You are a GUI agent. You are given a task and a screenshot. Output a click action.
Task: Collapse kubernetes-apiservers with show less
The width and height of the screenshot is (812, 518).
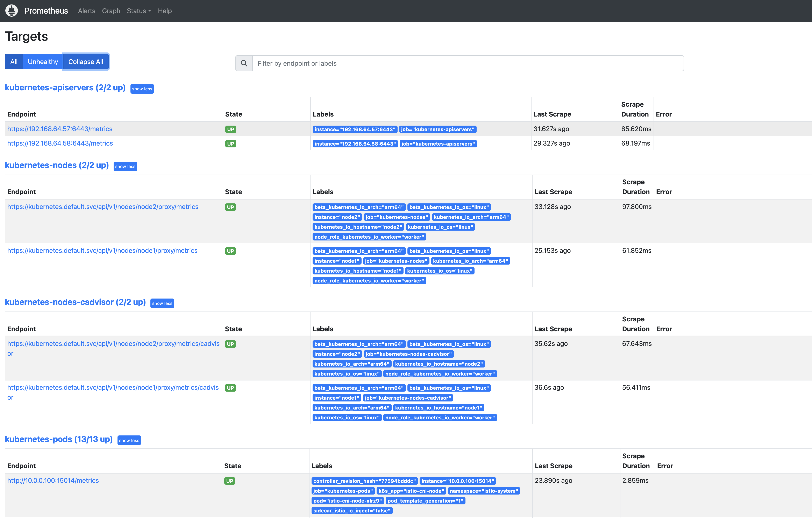pos(142,89)
